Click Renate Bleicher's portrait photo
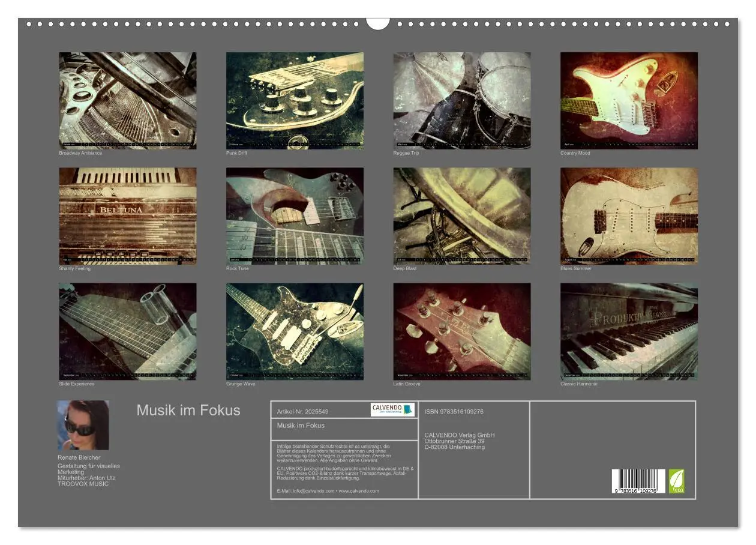Screen dimensions: 756x545 coord(83,424)
